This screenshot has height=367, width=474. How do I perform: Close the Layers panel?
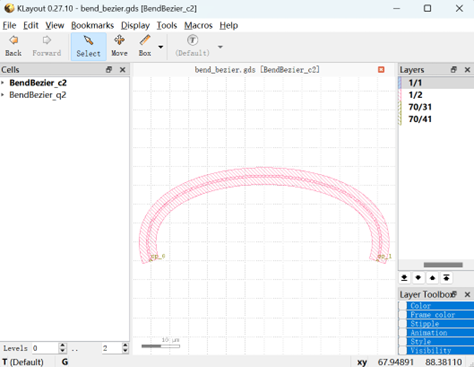point(467,70)
